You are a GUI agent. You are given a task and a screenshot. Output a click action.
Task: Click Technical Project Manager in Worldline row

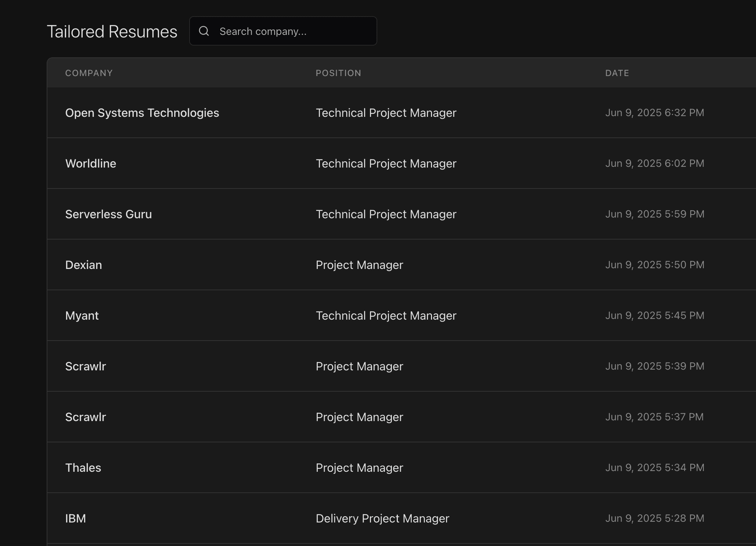point(386,164)
